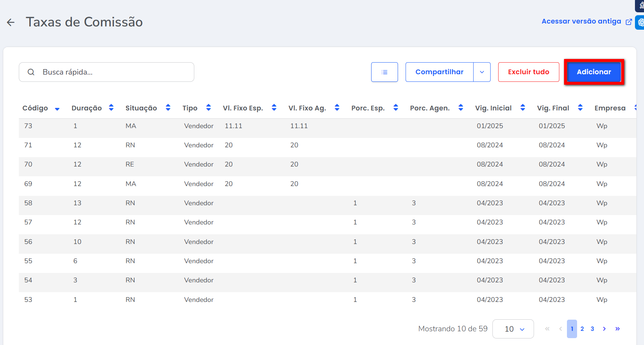
Task: Sort by Porc. Agen. column
Action: coord(461,108)
